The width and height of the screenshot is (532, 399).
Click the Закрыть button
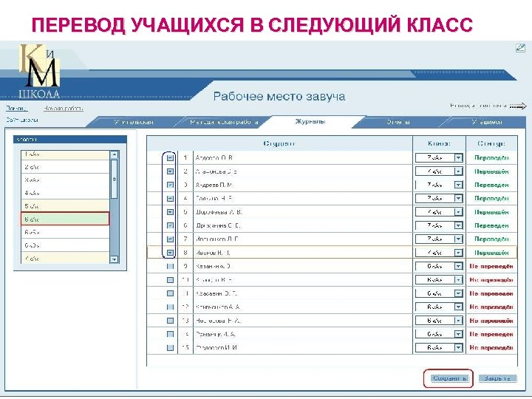pyautogui.click(x=497, y=378)
